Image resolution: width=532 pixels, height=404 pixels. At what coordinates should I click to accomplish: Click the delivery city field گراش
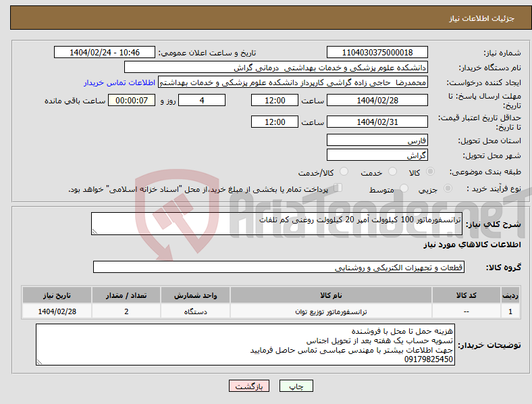(x=377, y=155)
